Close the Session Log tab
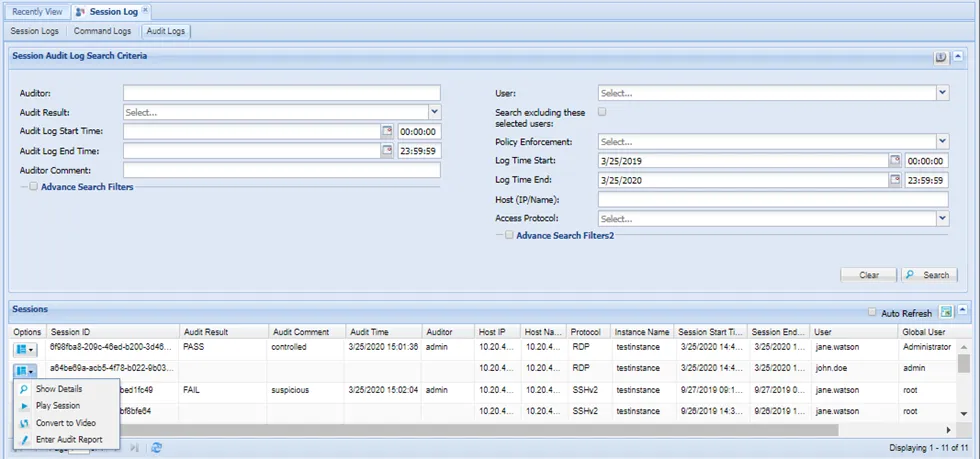Image resolution: width=980 pixels, height=459 pixels. [x=145, y=10]
